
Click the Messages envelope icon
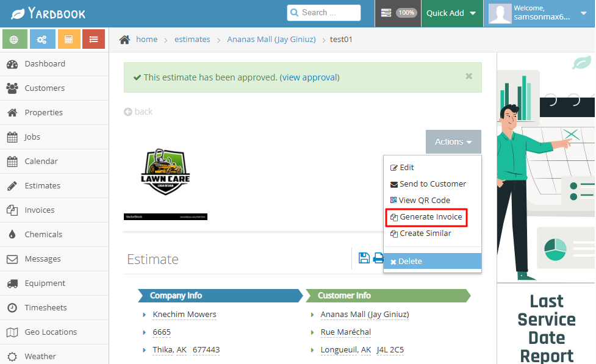click(12, 259)
